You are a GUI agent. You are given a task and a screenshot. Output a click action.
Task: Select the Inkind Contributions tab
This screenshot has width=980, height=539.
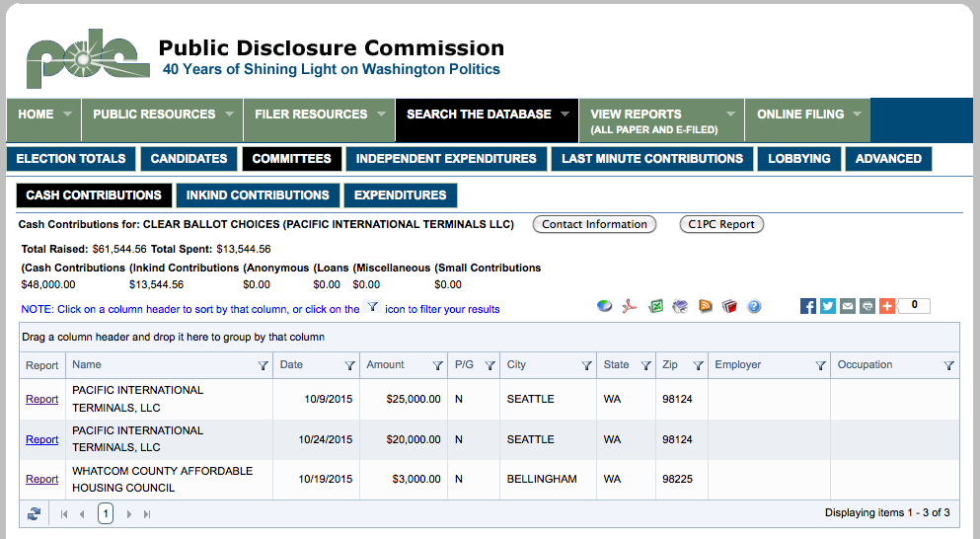coord(258,195)
